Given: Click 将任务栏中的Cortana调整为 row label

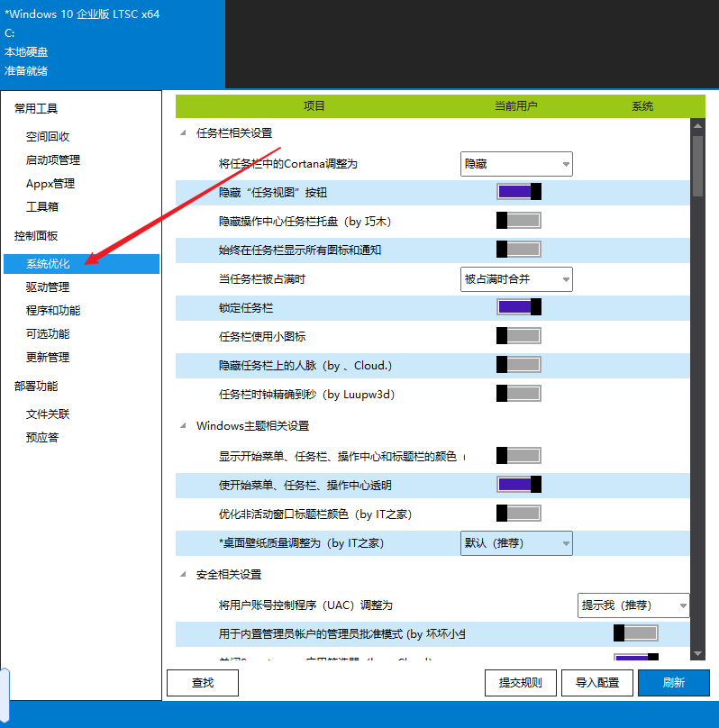Looking at the screenshot, I should 287,164.
